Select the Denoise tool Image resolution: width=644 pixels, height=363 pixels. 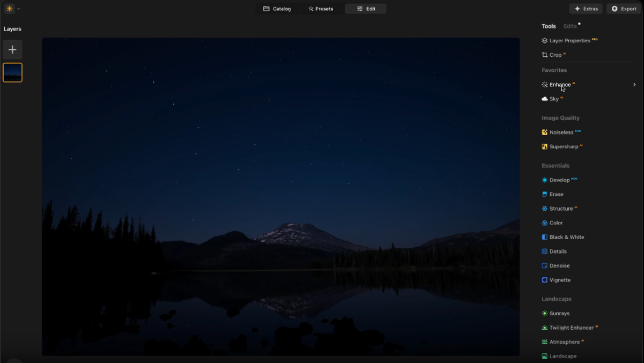pos(560,265)
